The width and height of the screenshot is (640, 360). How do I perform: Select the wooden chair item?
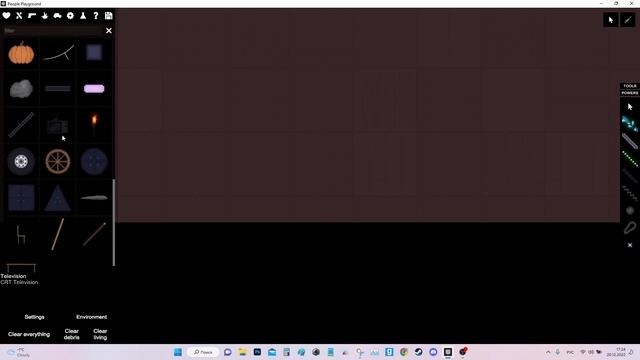point(21,235)
